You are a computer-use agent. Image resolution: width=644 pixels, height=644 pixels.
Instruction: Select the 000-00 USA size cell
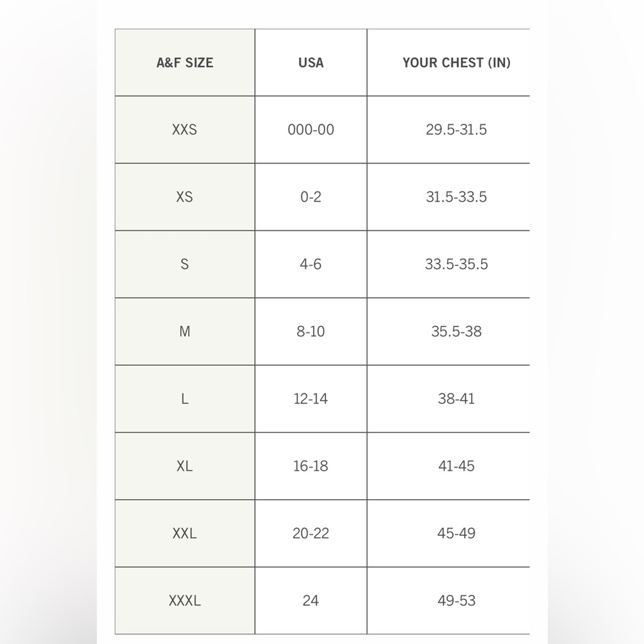[311, 130]
